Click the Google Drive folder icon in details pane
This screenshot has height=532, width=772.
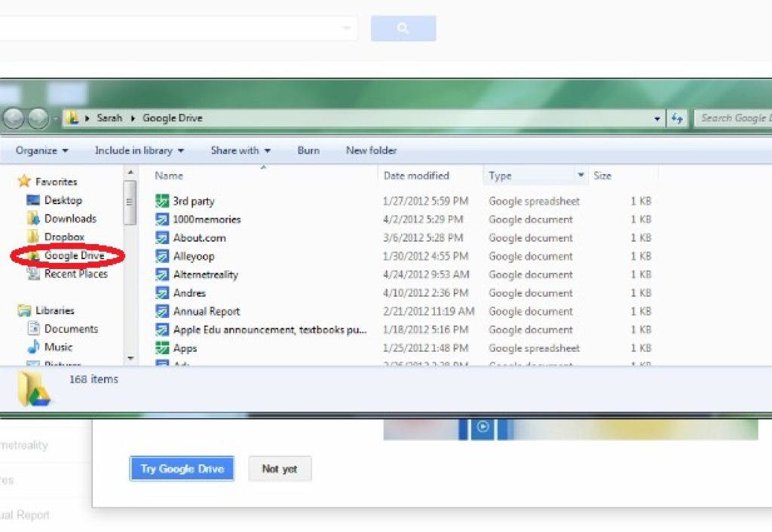(x=33, y=389)
